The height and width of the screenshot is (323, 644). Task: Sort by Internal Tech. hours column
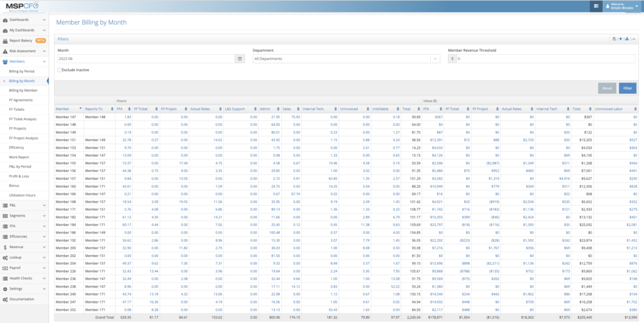click(319, 109)
